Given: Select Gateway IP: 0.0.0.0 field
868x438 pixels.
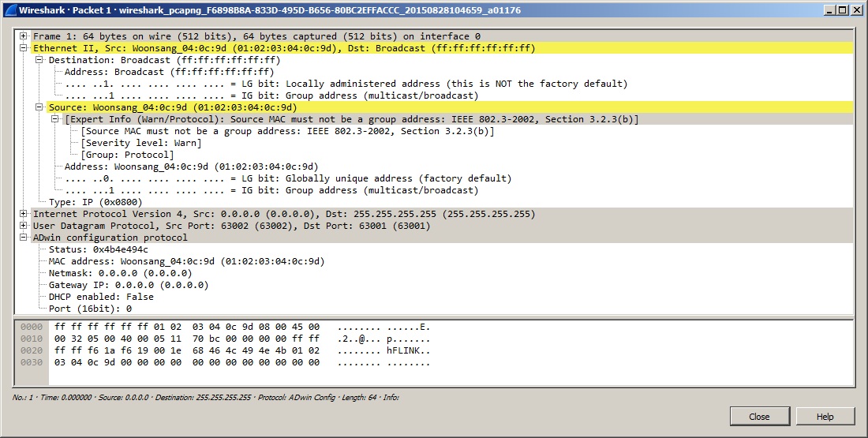Looking at the screenshot, I should [129, 285].
